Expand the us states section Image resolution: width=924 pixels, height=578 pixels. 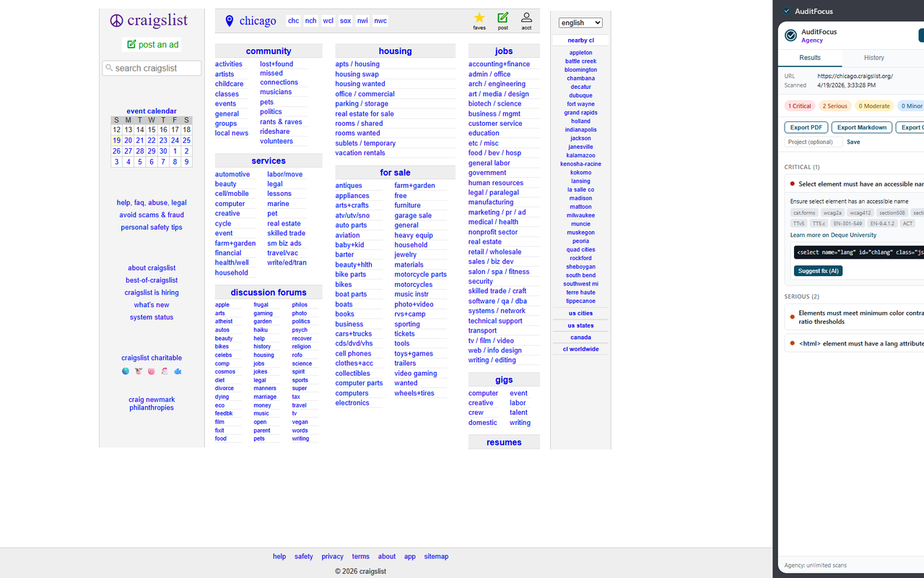580,326
